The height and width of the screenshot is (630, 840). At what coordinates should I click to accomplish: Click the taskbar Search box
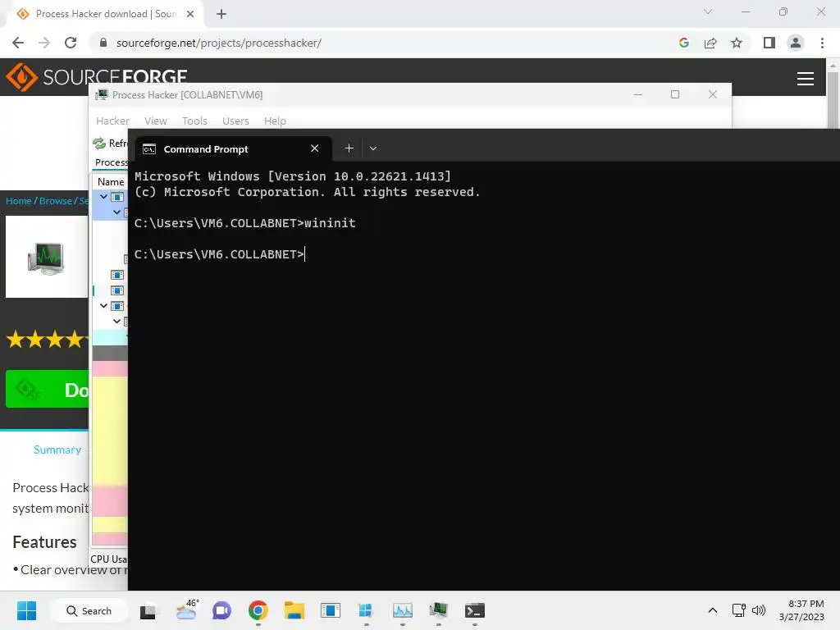click(x=89, y=610)
